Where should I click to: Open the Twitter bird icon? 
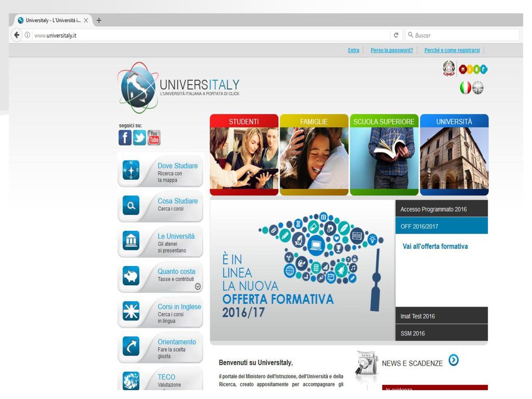click(139, 138)
